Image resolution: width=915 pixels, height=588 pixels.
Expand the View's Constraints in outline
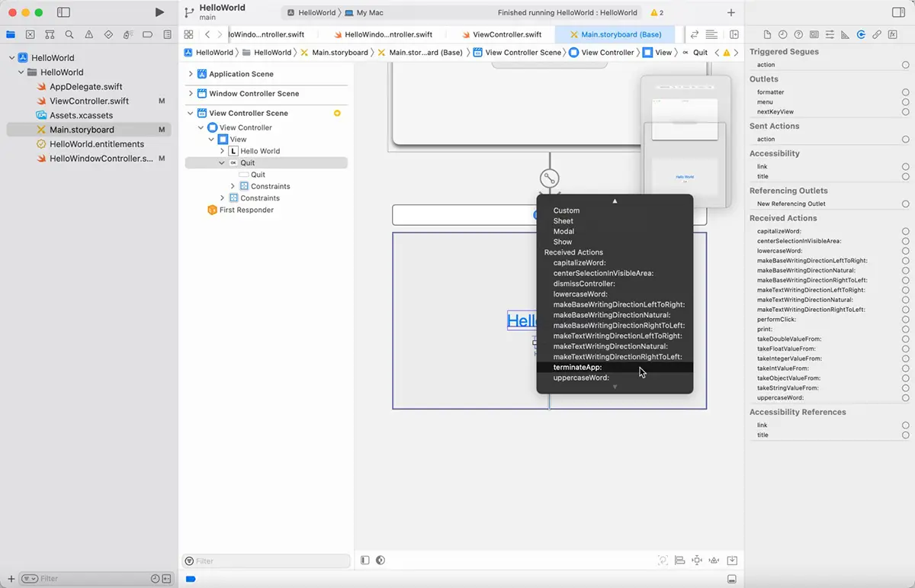point(222,198)
